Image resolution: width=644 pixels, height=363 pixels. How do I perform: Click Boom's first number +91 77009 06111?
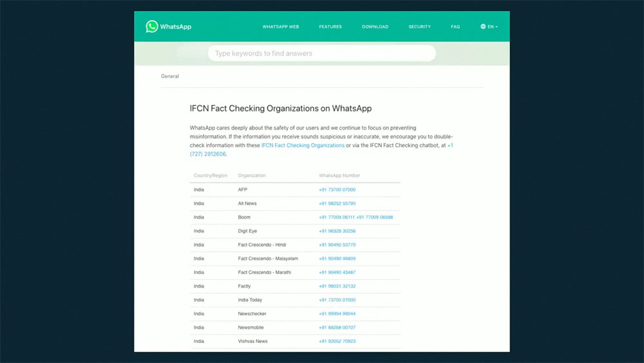336,217
